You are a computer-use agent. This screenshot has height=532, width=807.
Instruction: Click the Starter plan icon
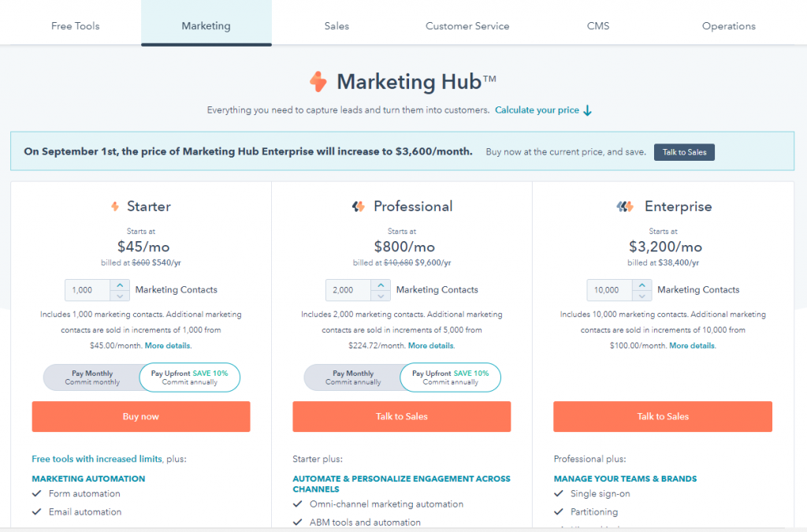point(115,206)
